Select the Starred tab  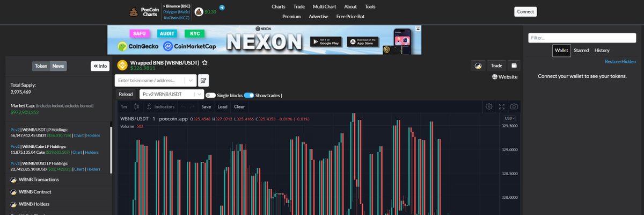(x=581, y=51)
